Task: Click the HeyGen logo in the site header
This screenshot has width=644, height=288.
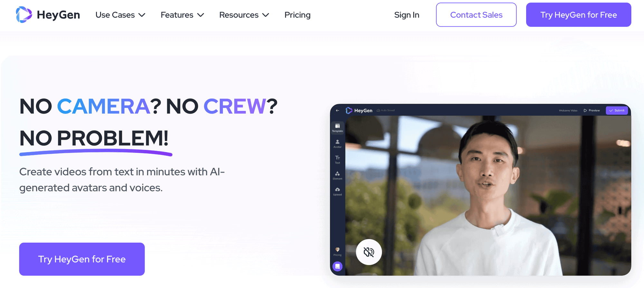Action: point(48,15)
